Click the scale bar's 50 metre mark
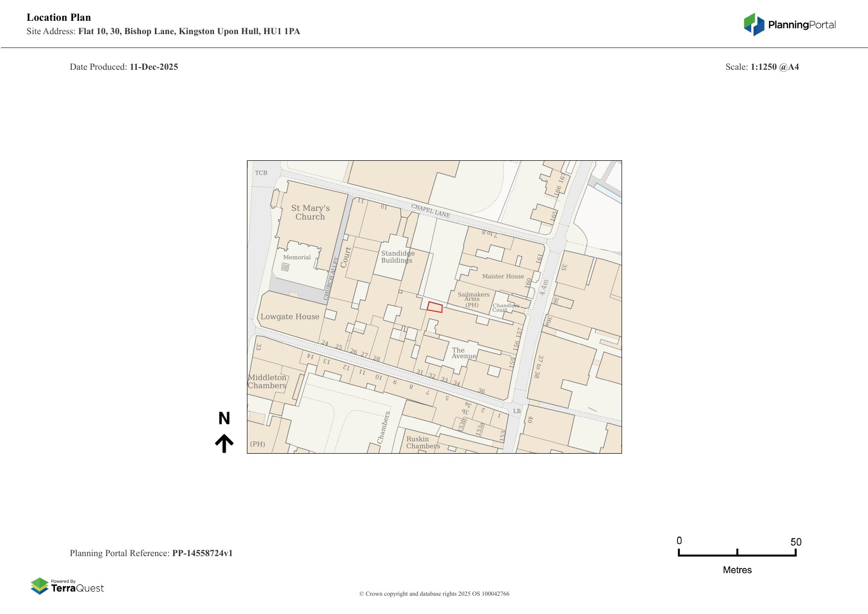Screen dimensions: 868x614 [x=795, y=542]
